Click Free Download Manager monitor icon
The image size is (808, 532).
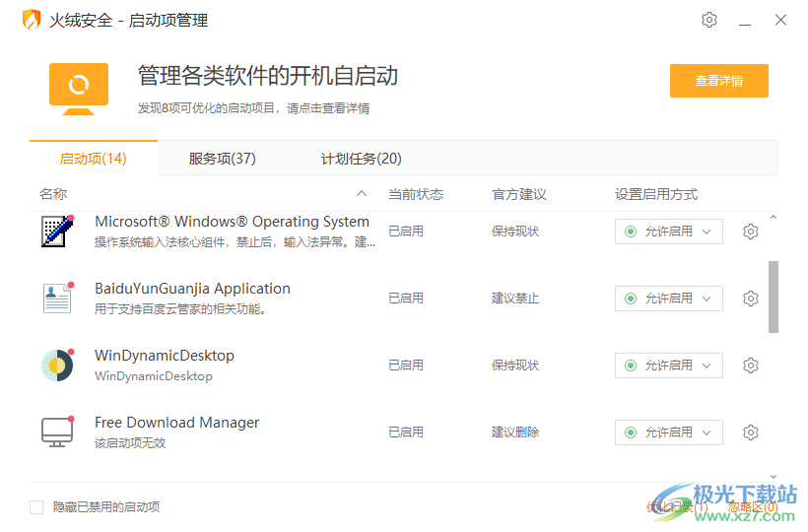(x=58, y=432)
